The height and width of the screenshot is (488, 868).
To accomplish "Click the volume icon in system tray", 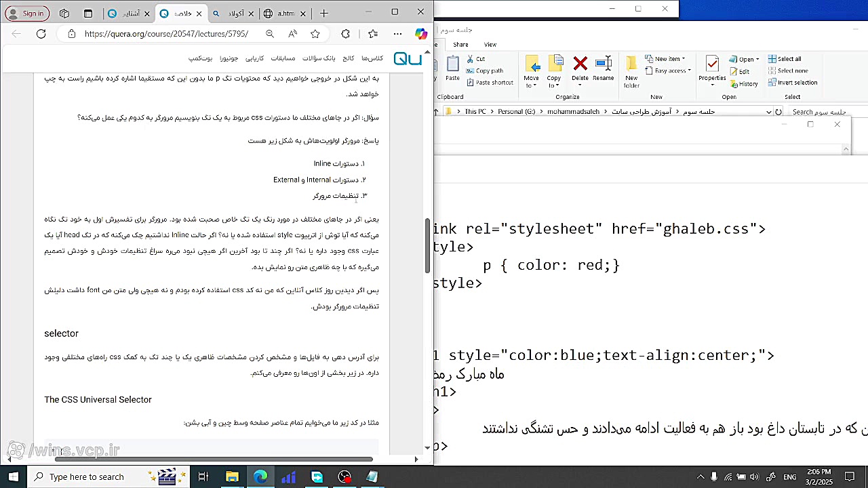I will coord(755,476).
